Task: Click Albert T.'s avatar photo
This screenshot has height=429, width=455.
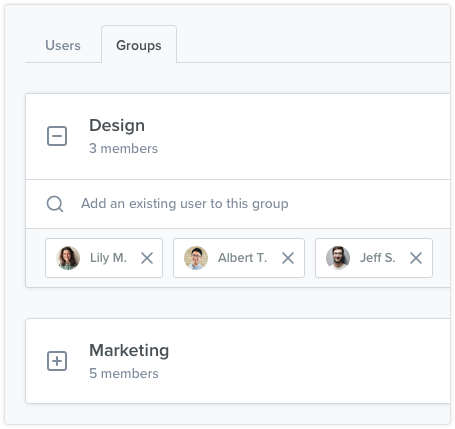Action: (196, 258)
